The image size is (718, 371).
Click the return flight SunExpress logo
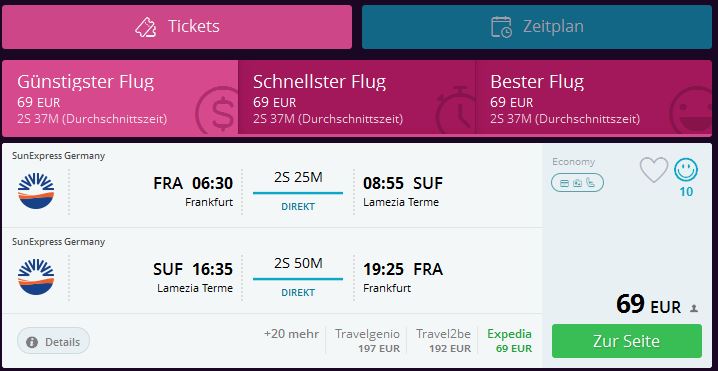point(36,277)
